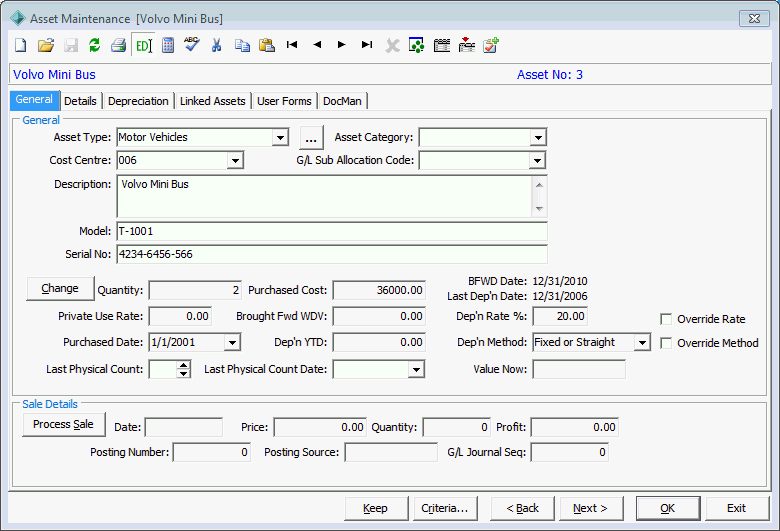Click the Private Use Rate field
780x531 pixels.
(x=180, y=317)
